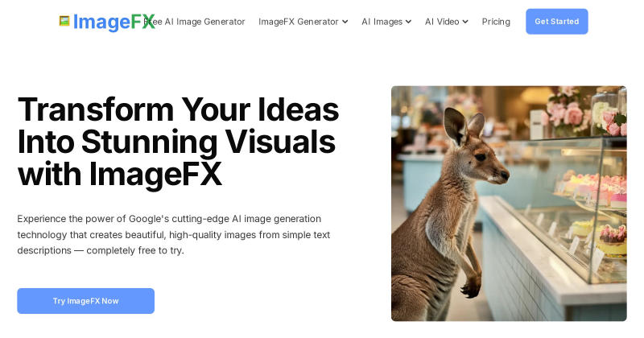Expand the chevron next to ImageFX Generator

(345, 22)
